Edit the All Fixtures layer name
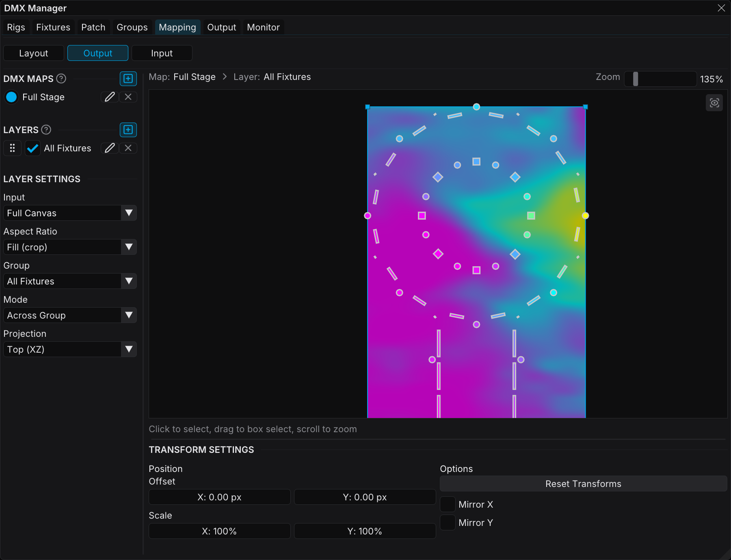The height and width of the screenshot is (560, 731). 110,148
